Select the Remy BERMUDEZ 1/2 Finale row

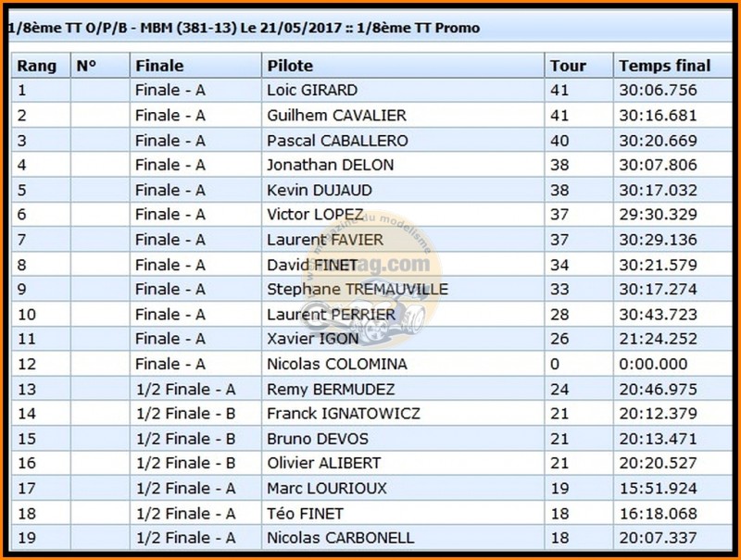pyautogui.click(x=371, y=390)
